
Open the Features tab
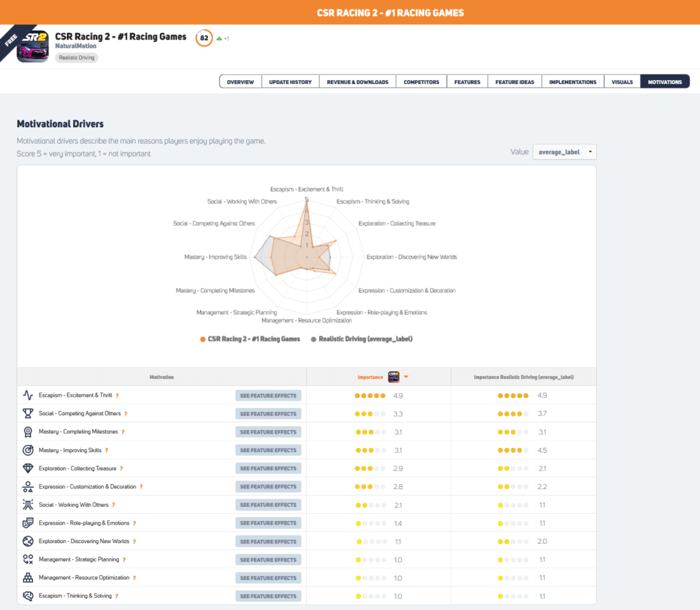468,81
